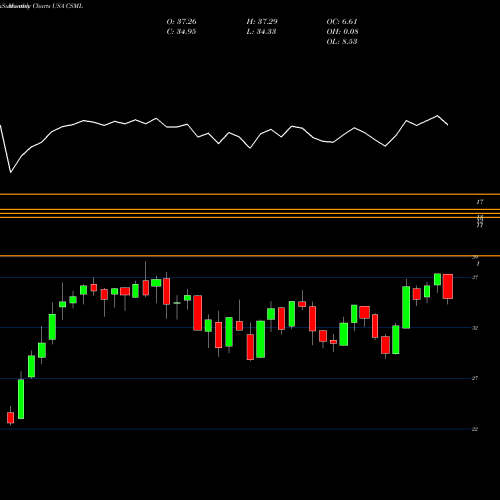The height and width of the screenshot is (500, 500).
Task: Click the "O: 37.26" open price value
Action: coord(181,21)
